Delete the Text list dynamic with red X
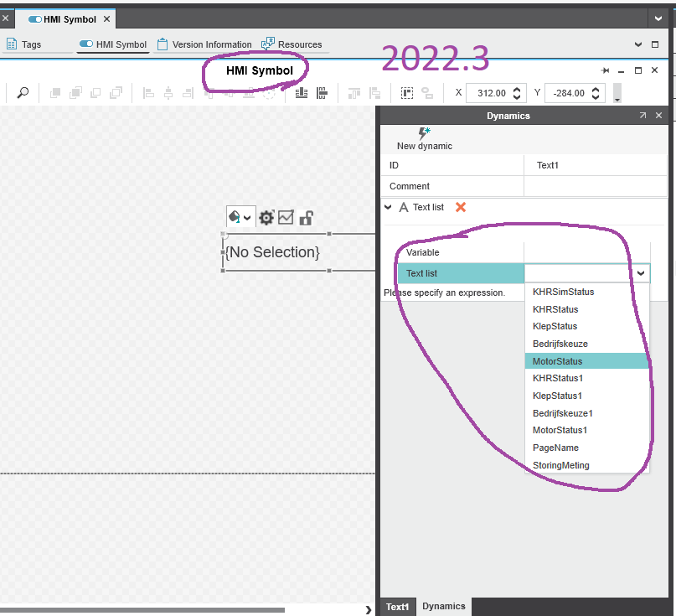 click(x=461, y=207)
